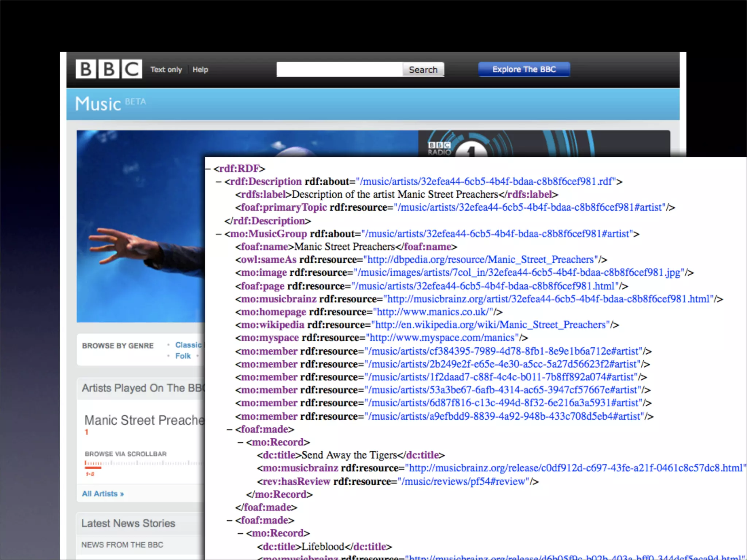This screenshot has width=747, height=560.
Task: Collapse the mo:Record node above Send Away the Tigers
Action: (x=240, y=442)
